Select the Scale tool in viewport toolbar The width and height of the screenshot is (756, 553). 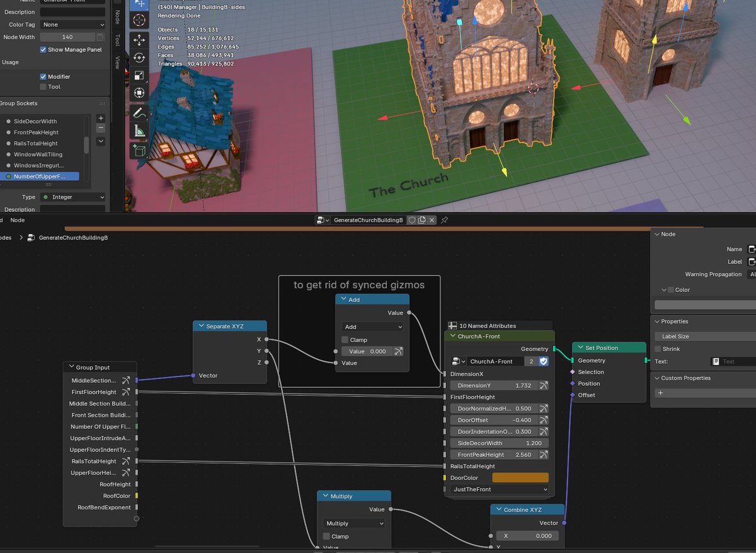(139, 75)
